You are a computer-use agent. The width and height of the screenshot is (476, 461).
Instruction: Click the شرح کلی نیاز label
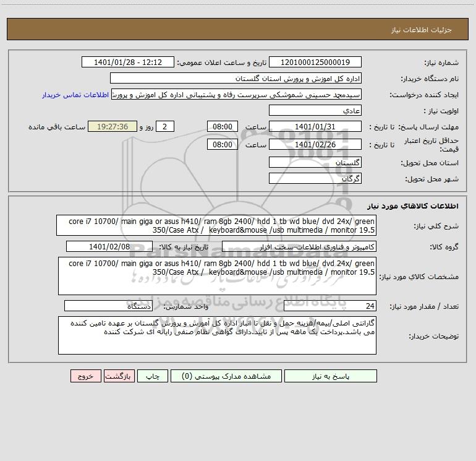(x=436, y=226)
